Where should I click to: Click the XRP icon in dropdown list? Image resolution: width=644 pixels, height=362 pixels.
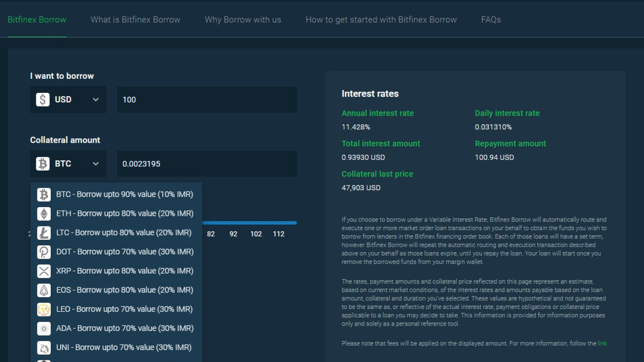[44, 271]
